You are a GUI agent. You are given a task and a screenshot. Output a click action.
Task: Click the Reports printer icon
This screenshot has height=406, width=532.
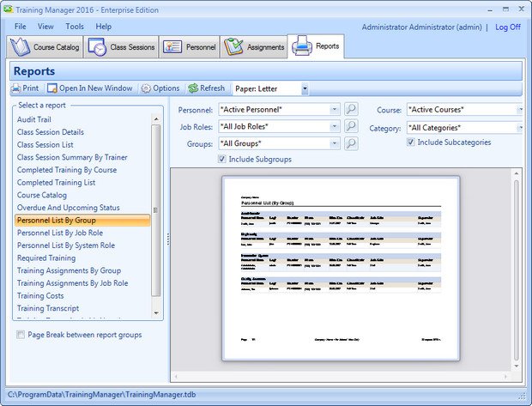coord(302,45)
